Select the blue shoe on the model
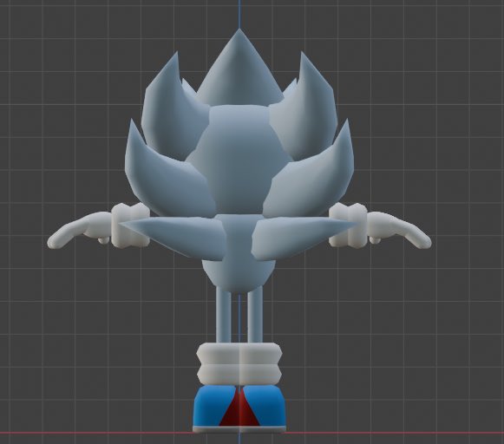504x444 pixels. (239, 406)
